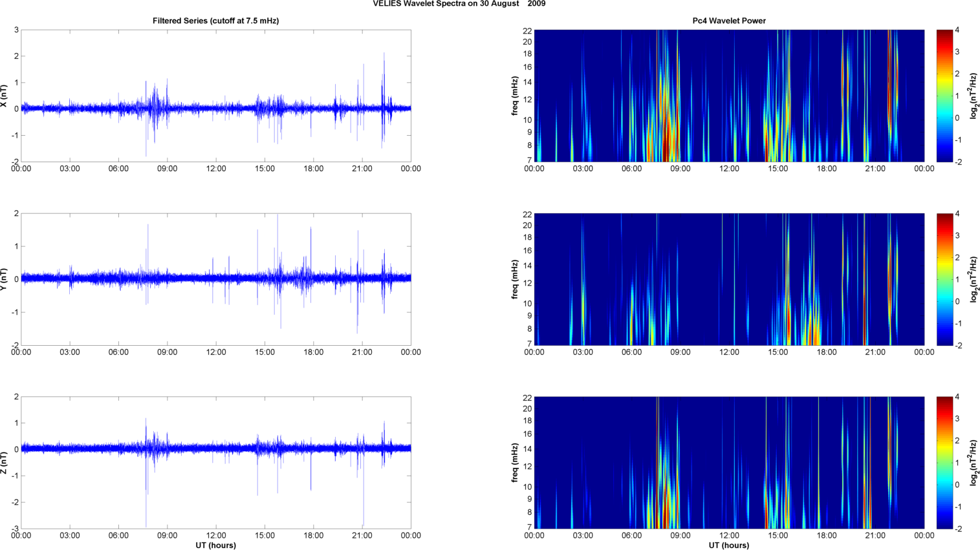Viewport: 980px width, 550px height.
Task: Click the top spectrogram's colorbar
Action: [944, 96]
